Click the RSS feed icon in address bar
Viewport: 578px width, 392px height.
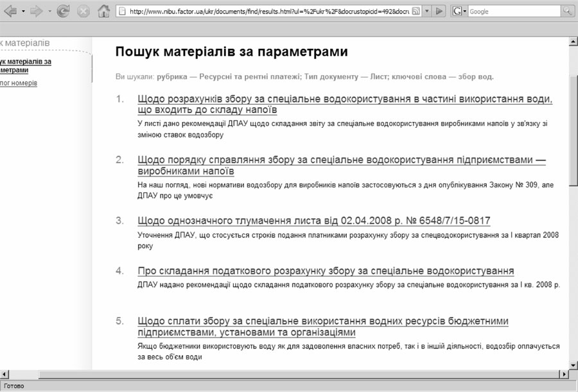416,12
